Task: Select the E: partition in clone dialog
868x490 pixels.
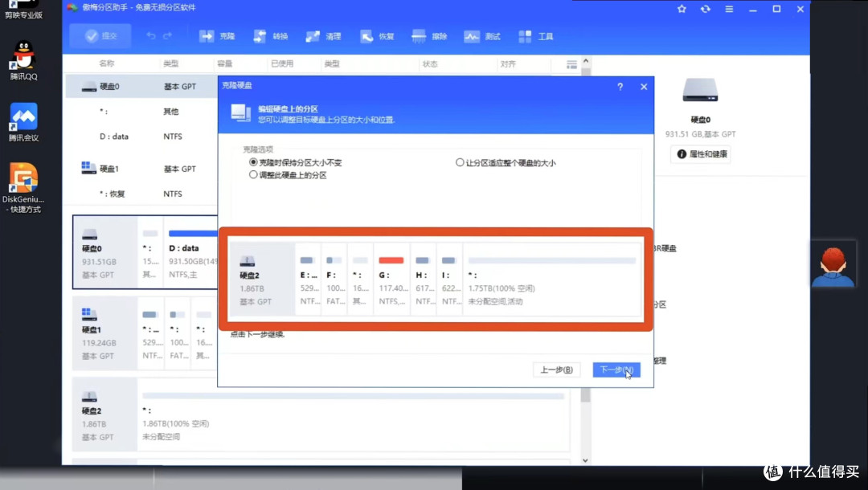Action: click(309, 279)
